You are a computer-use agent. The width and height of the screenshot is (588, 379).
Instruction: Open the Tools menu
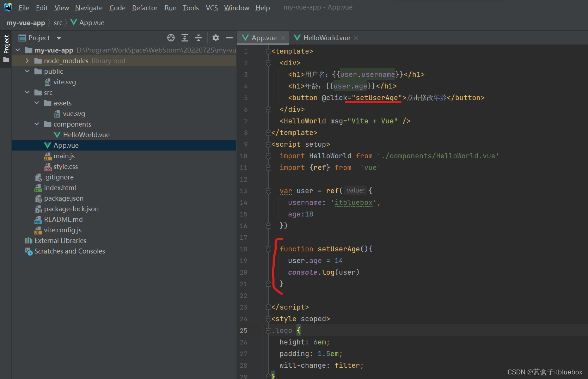pos(191,8)
